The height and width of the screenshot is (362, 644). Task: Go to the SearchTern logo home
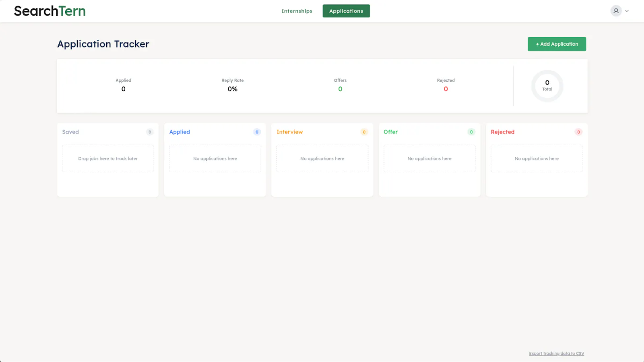click(50, 11)
